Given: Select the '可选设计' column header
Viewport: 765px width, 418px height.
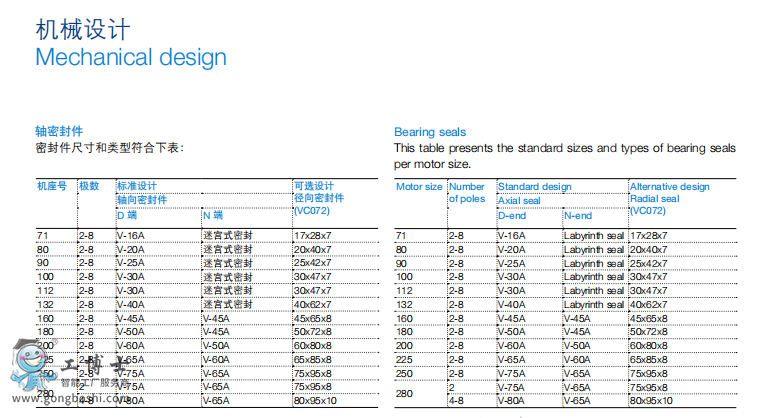Looking at the screenshot, I should coord(313,186).
